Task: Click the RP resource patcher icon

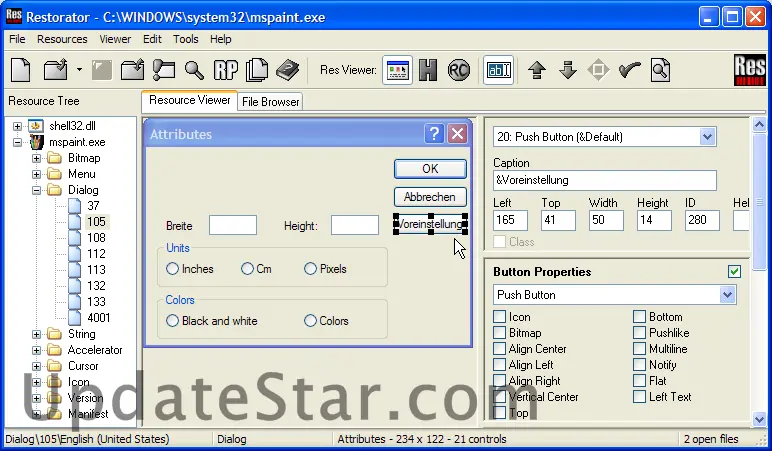Action: (226, 70)
